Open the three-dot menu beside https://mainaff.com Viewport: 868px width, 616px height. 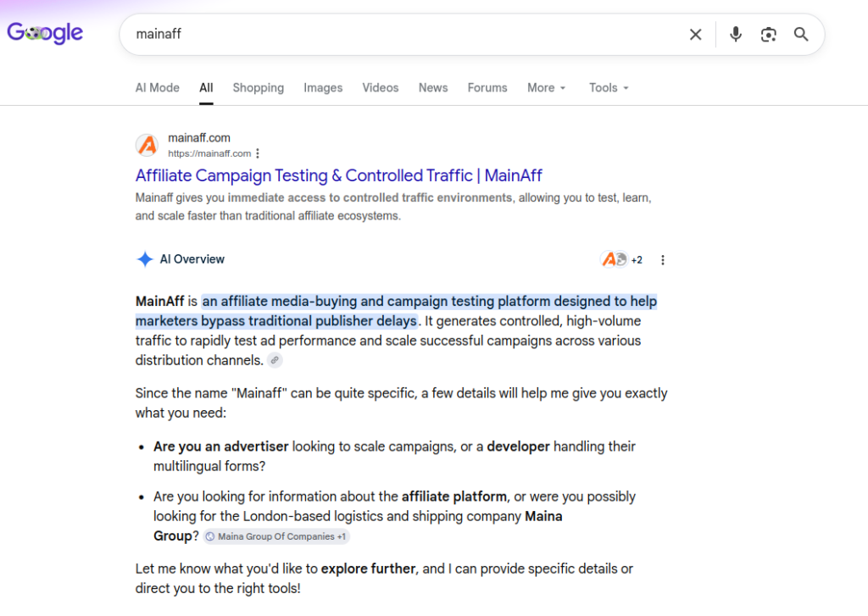258,153
